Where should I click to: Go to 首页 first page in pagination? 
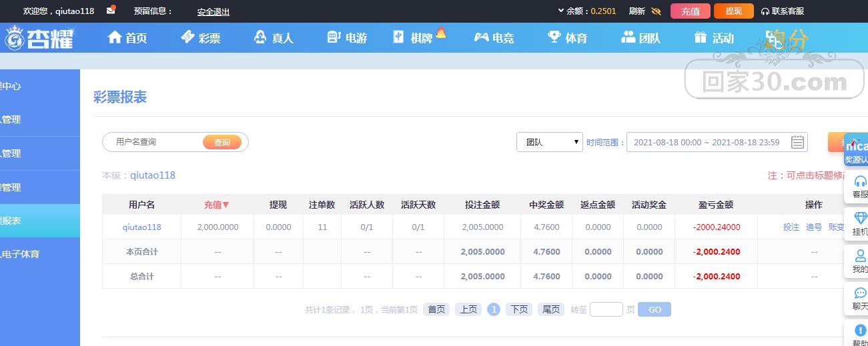(436, 309)
